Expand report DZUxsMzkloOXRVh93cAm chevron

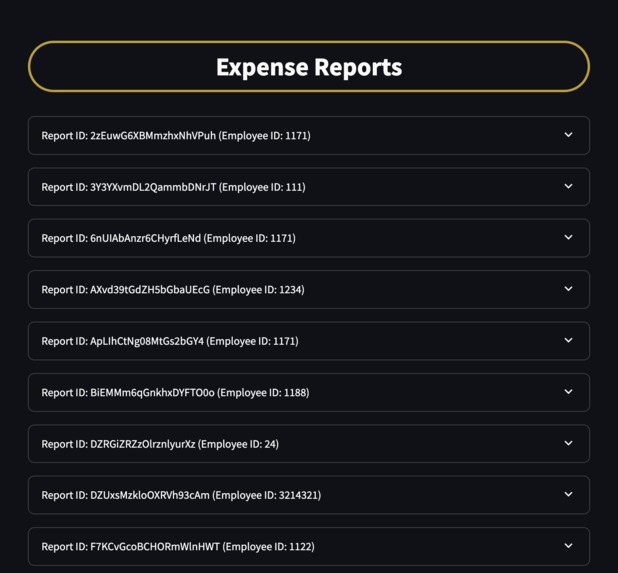pyautogui.click(x=568, y=494)
